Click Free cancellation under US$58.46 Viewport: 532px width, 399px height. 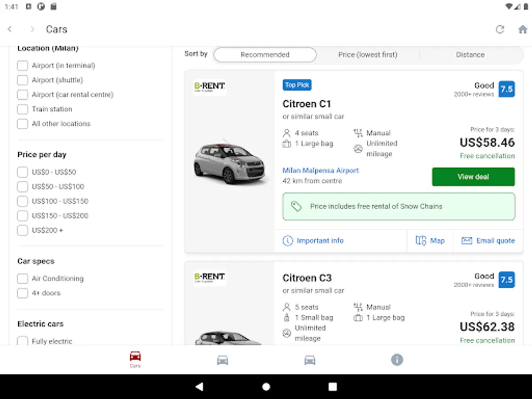[487, 156]
